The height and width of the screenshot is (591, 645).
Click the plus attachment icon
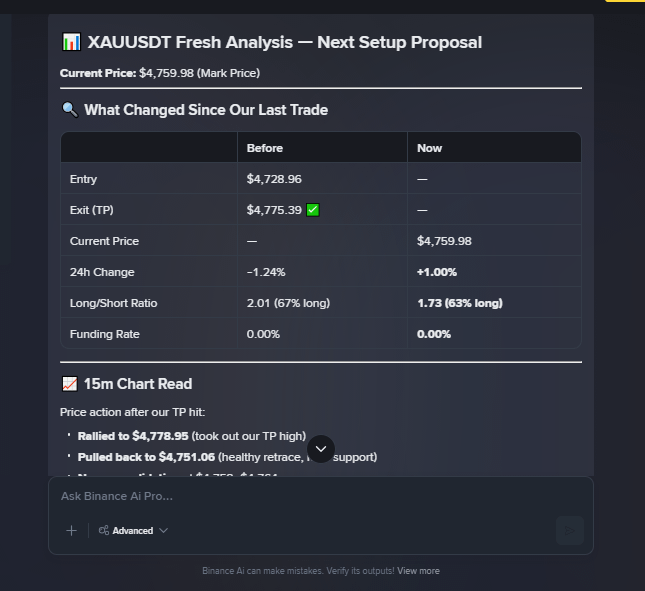(x=71, y=531)
